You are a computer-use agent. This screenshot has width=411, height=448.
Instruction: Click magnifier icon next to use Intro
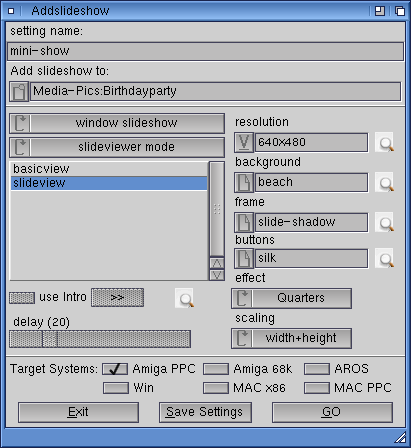(184, 298)
